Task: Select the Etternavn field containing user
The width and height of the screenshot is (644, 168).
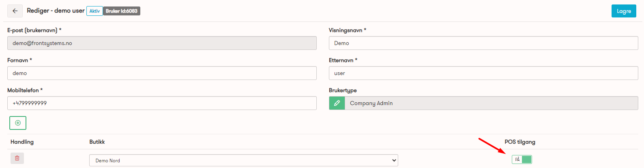Action: tap(483, 73)
